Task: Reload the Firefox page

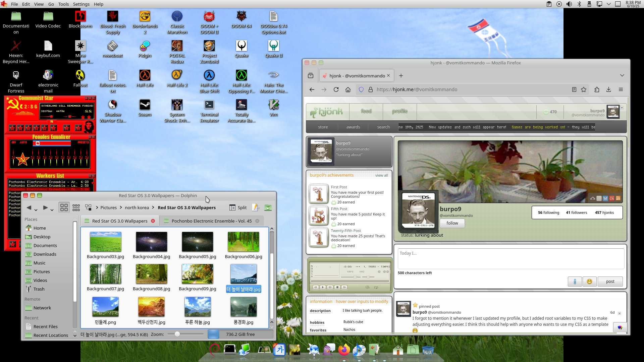Action: [336, 89]
